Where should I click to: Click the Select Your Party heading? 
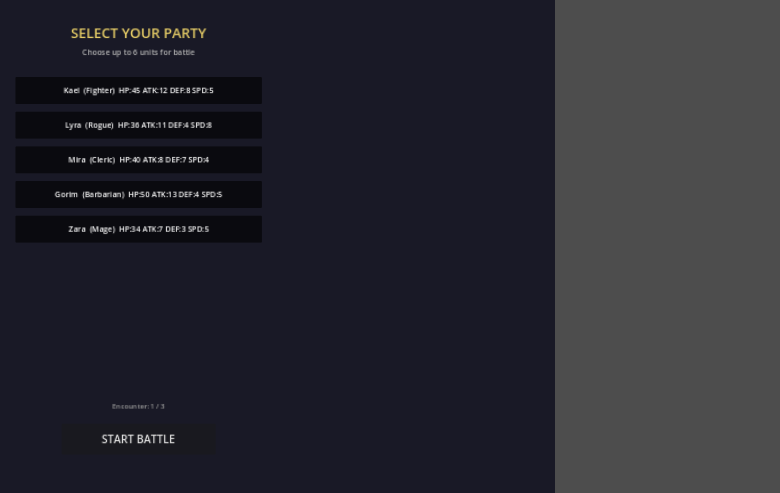(x=138, y=33)
